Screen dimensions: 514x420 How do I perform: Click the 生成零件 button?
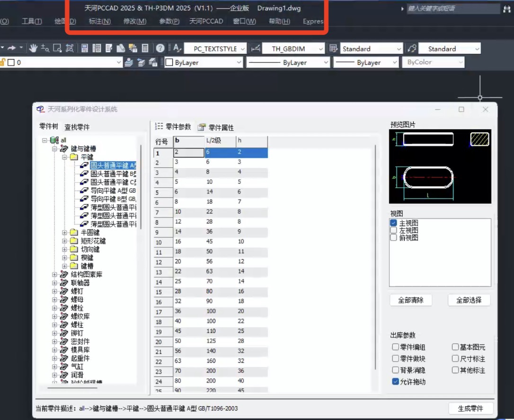[x=470, y=408]
